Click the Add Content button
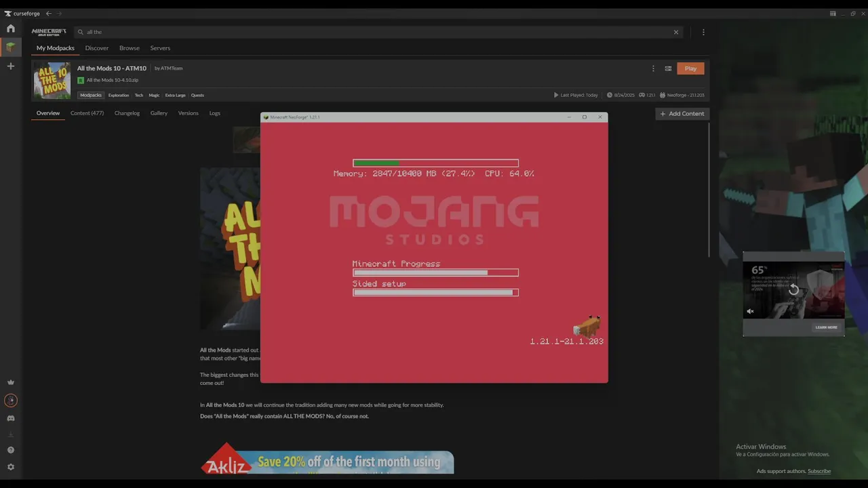This screenshot has height=488, width=868. [682, 114]
